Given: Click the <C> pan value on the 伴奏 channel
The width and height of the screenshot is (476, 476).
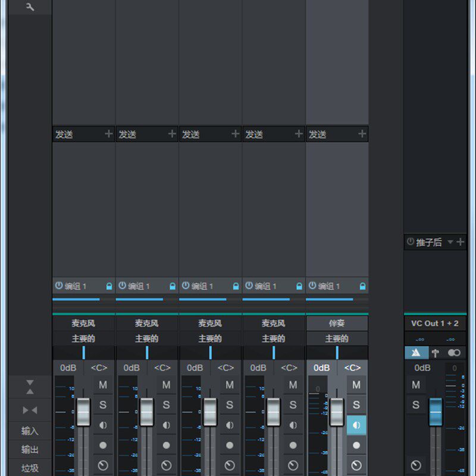Looking at the screenshot, I should click(x=352, y=368).
